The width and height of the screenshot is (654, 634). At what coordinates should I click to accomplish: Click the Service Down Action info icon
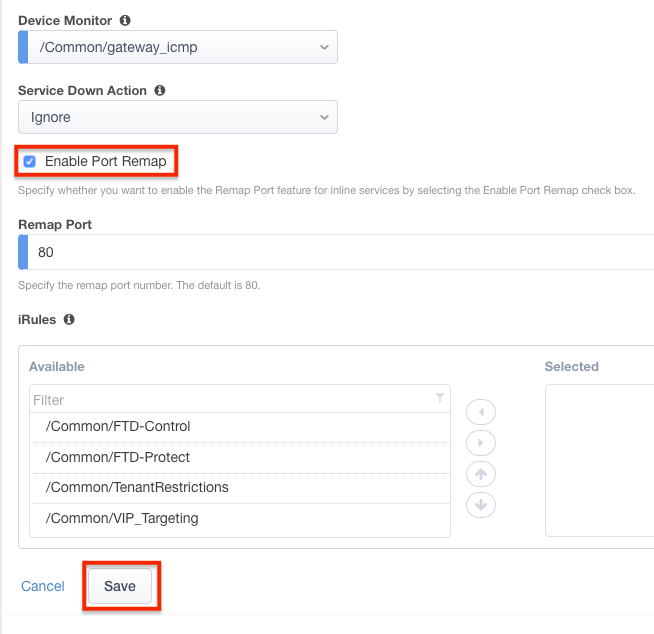point(160,90)
